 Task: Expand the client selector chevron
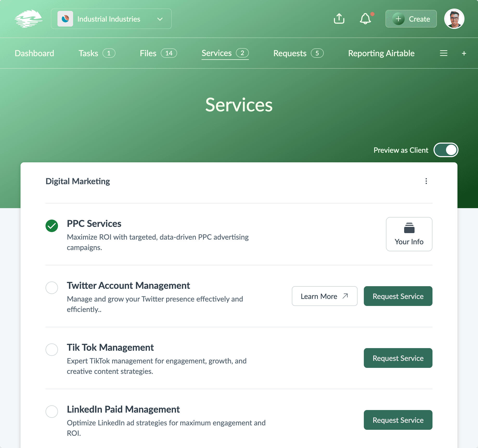pos(160,19)
